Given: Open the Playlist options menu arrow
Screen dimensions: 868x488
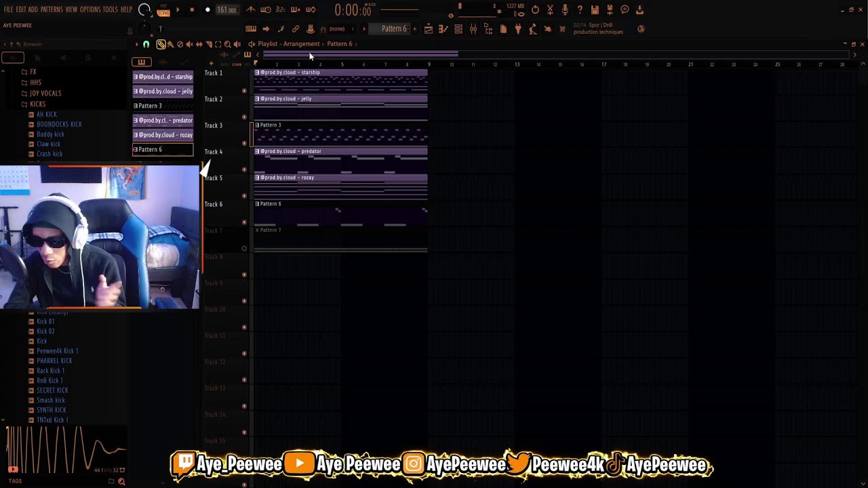Looking at the screenshot, I should click(x=136, y=44).
